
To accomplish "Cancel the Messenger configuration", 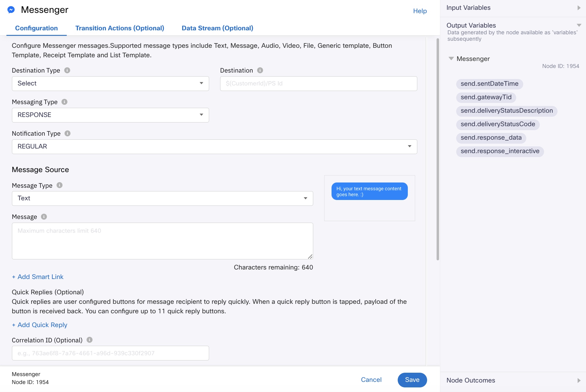I will (x=371, y=380).
